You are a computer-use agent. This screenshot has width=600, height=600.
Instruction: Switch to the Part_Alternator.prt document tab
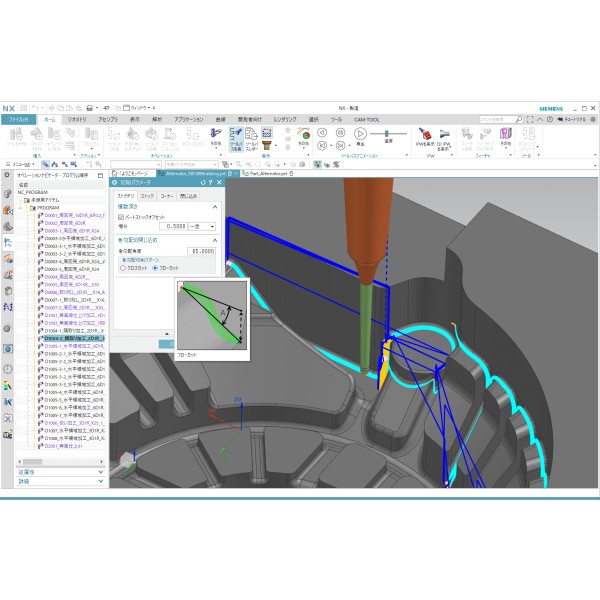(268, 174)
